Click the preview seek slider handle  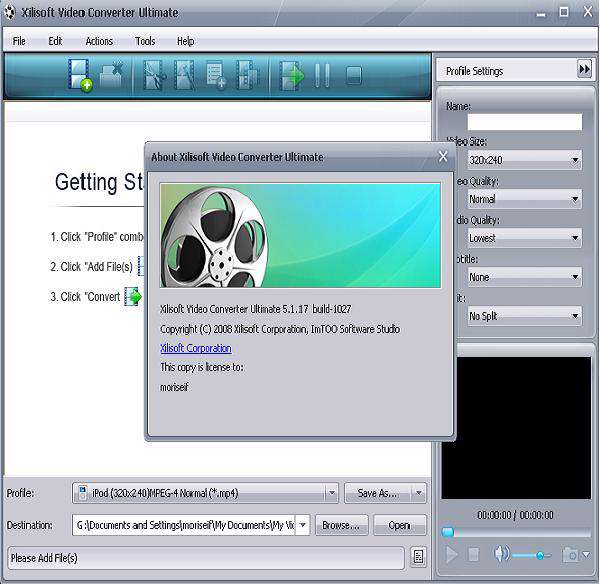point(448,532)
